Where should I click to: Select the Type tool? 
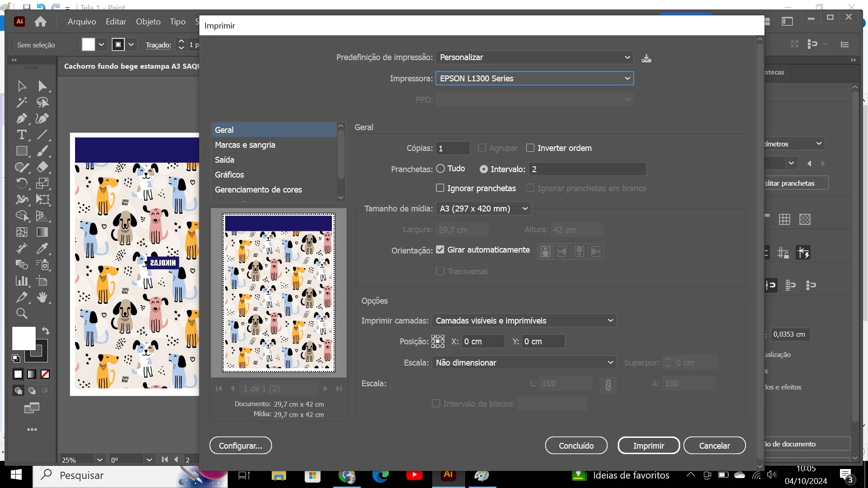[x=21, y=135]
